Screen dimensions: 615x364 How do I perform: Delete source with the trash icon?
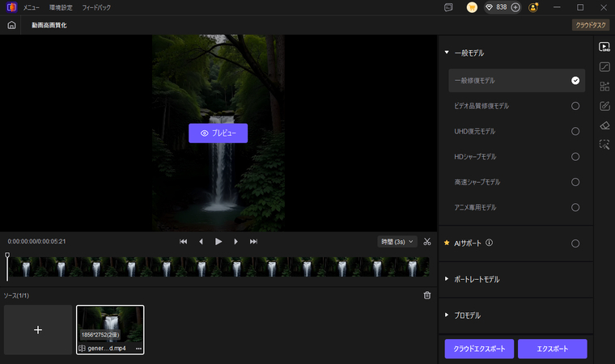[427, 295]
